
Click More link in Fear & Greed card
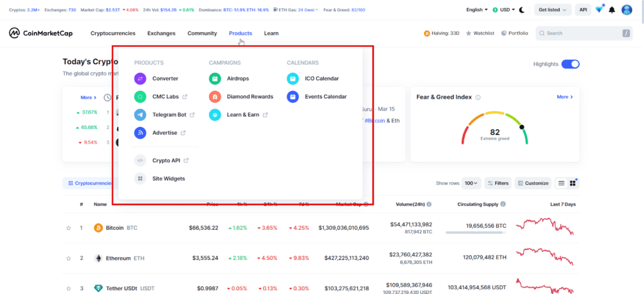click(x=565, y=97)
